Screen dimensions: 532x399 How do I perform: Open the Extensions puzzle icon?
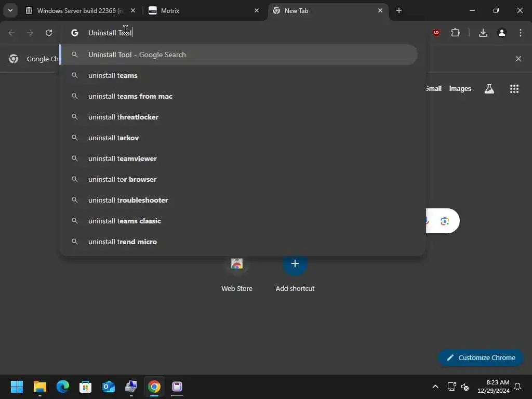[455, 33]
